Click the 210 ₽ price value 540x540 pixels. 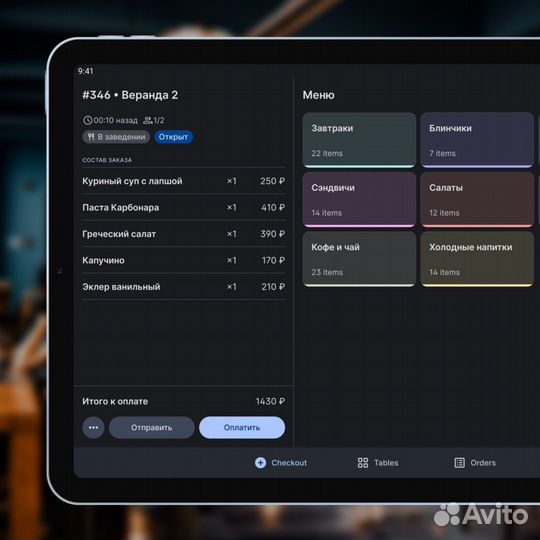point(273,287)
